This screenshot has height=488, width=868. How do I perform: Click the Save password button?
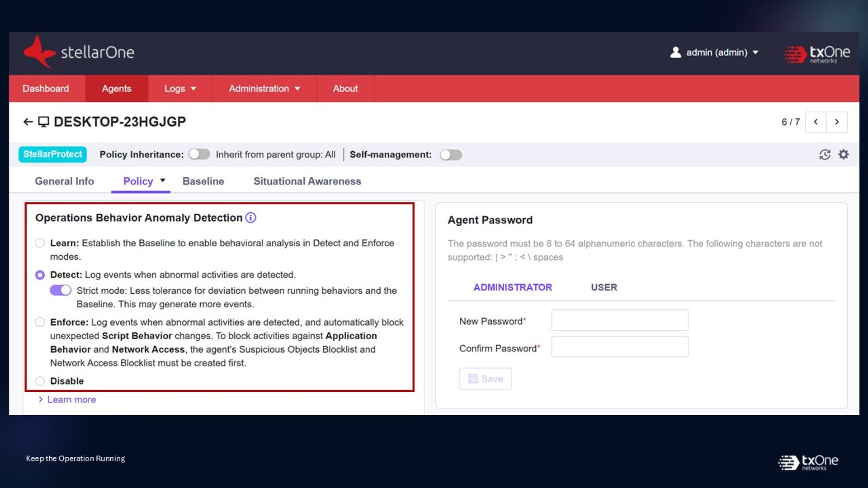(x=486, y=379)
